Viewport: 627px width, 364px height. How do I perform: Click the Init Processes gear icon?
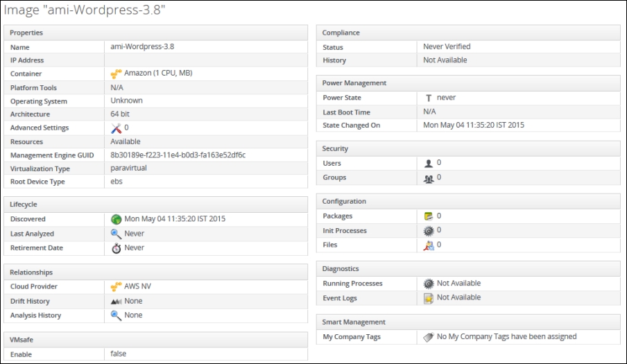click(x=428, y=231)
